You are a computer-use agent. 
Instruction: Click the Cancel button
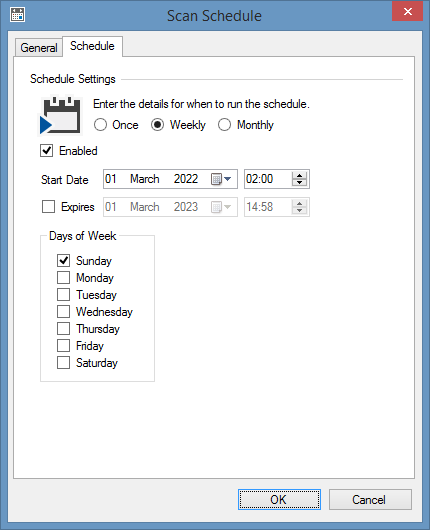tap(370, 499)
